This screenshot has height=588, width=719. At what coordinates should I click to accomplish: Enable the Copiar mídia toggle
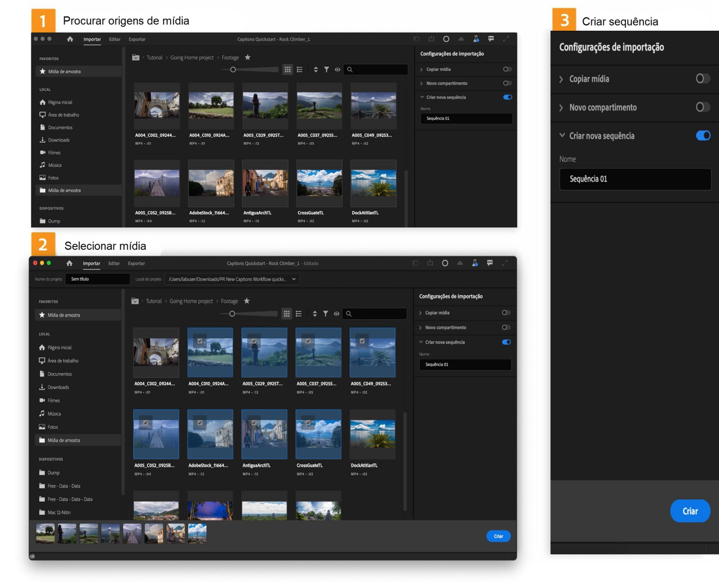(x=703, y=79)
